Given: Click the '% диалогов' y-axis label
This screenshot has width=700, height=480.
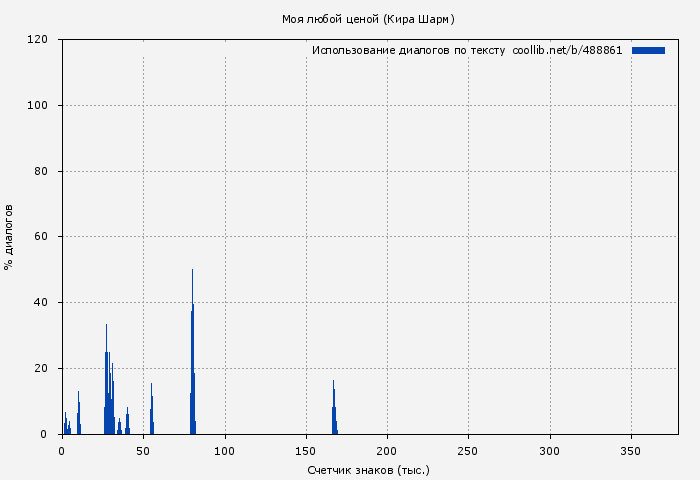Looking at the screenshot, I should coord(9,237).
